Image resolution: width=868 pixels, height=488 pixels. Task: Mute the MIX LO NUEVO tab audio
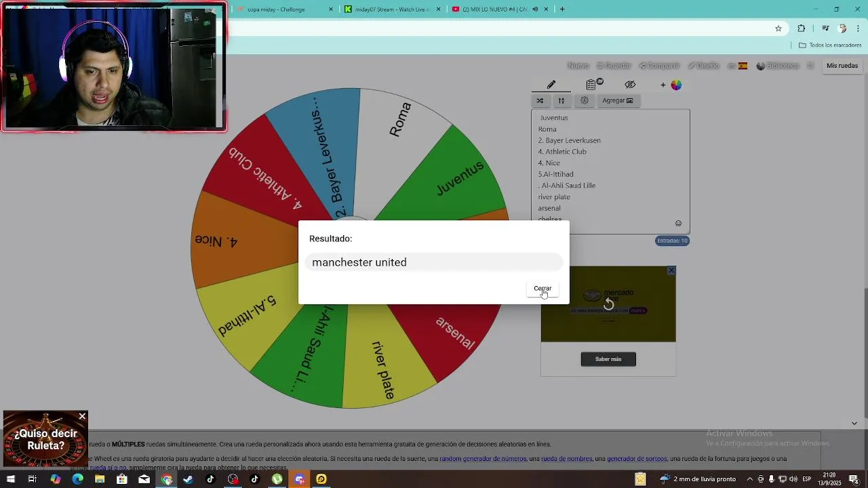(x=535, y=9)
